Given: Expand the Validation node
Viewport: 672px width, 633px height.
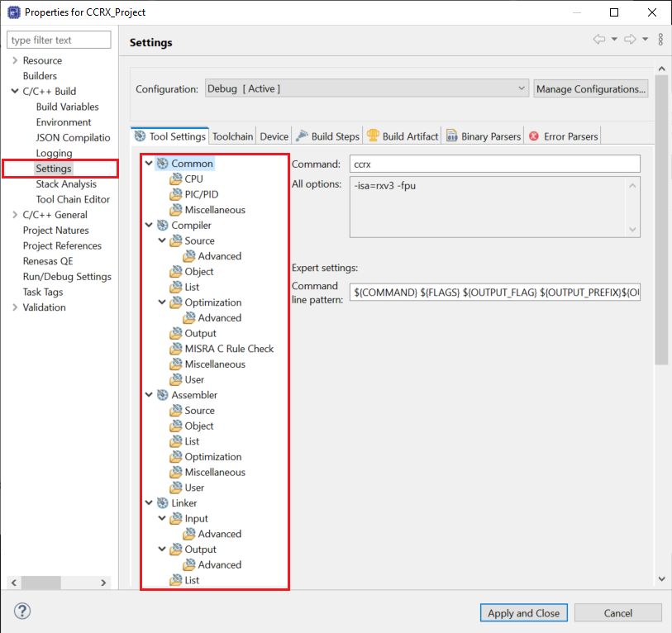Looking at the screenshot, I should pyautogui.click(x=15, y=307).
